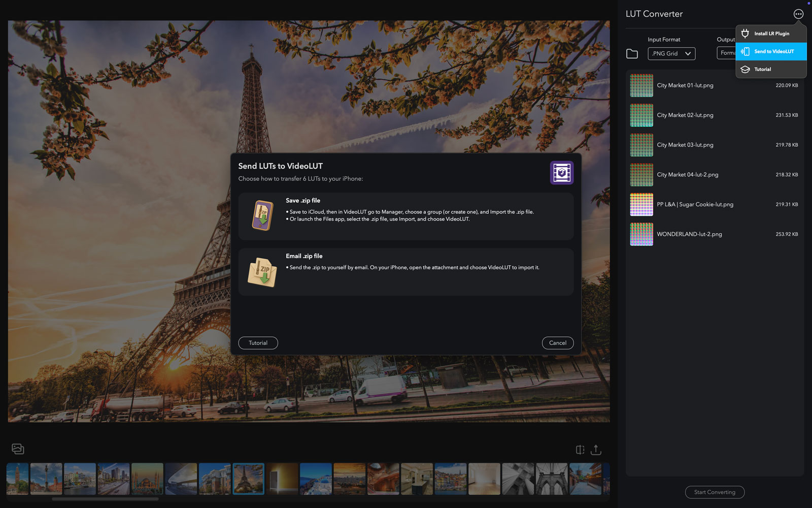Viewport: 812px width, 508px height.
Task: Select WONDERLAND-lut-2.png in the list
Action: (689, 234)
